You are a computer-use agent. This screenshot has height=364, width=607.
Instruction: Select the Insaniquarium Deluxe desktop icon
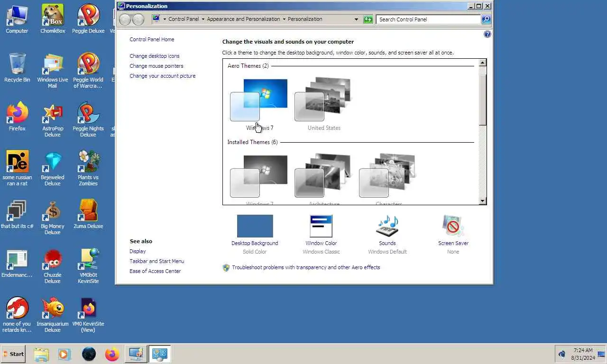(53, 315)
